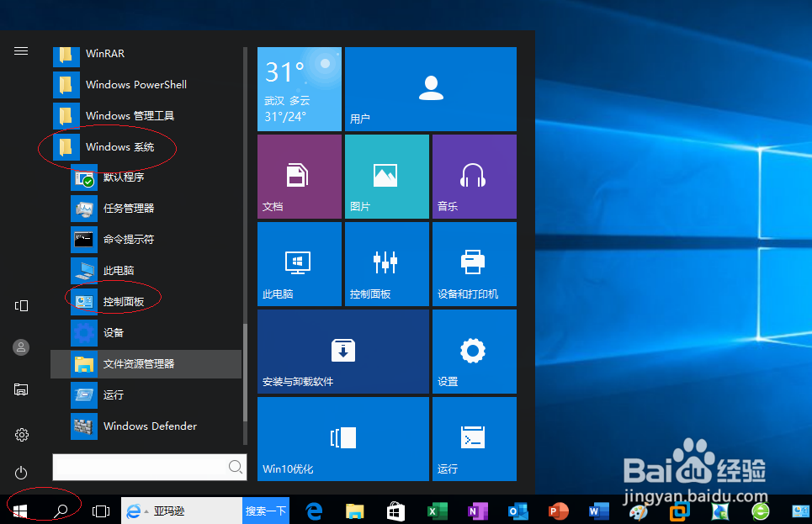
Task: Select 文件资源管理器 in the Start menu
Action: (148, 363)
